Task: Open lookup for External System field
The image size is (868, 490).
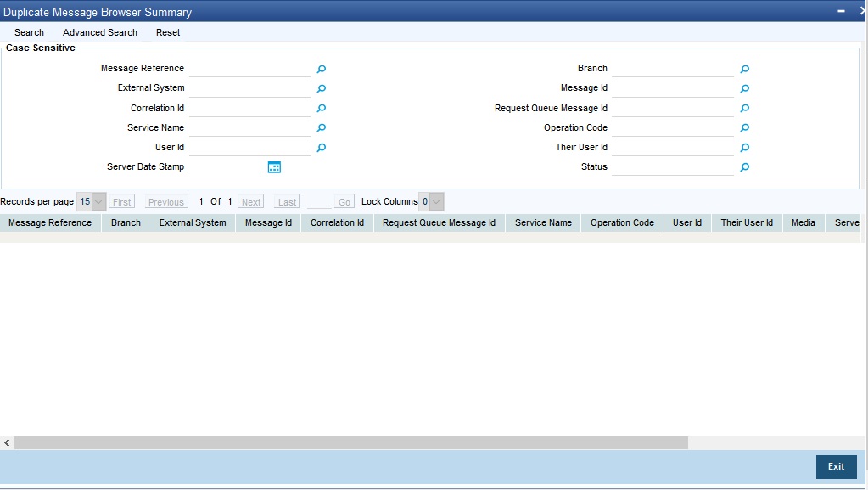Action: point(321,88)
